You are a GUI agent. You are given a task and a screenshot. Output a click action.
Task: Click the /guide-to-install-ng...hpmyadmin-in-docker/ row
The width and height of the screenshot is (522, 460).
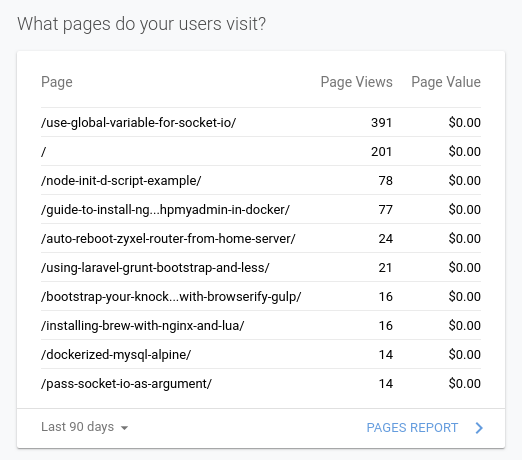tap(261, 209)
